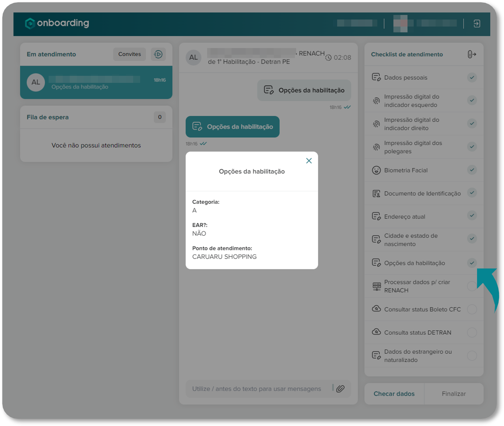Click the Checar dados button

click(394, 394)
